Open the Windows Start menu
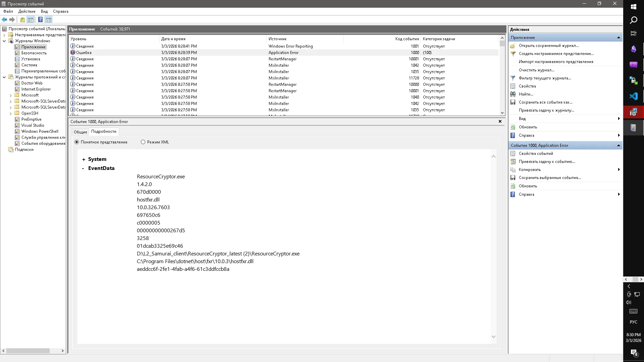The width and height of the screenshot is (644, 362). click(x=633, y=6)
